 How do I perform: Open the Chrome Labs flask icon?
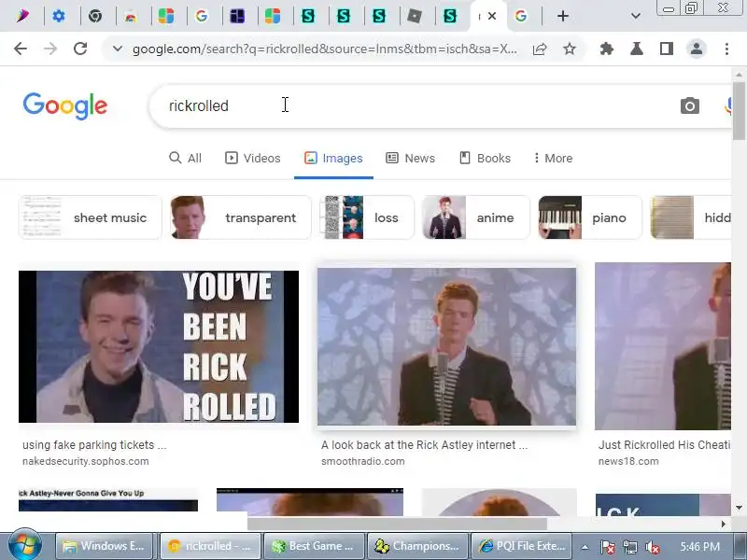tap(637, 49)
